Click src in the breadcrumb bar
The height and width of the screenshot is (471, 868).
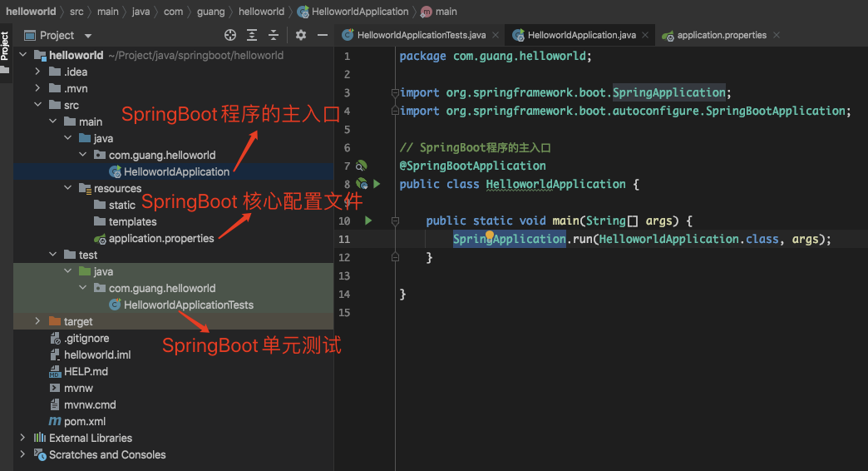point(77,12)
